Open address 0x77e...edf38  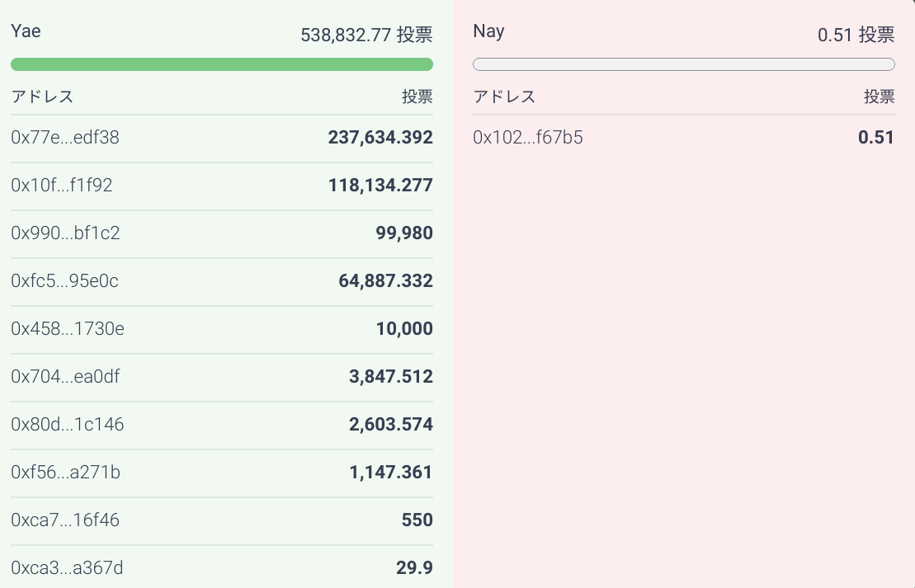point(65,137)
